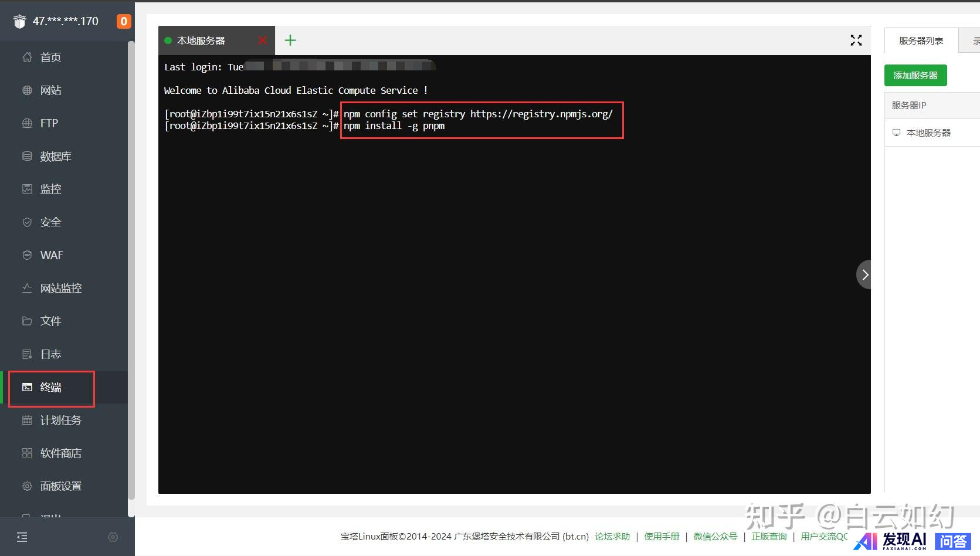The width and height of the screenshot is (980, 556).
Task: Open the 软件商店 grid icon
Action: 27,453
